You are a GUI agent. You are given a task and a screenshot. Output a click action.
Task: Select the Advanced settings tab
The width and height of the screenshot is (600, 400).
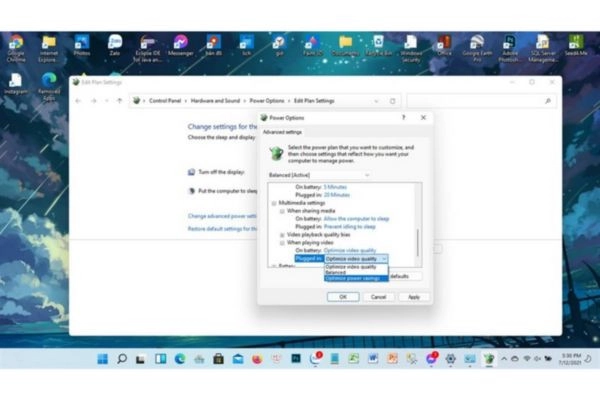(282, 132)
